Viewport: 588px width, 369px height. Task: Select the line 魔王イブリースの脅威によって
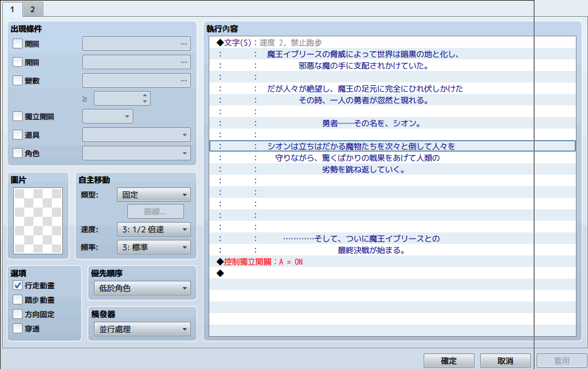(x=392, y=54)
